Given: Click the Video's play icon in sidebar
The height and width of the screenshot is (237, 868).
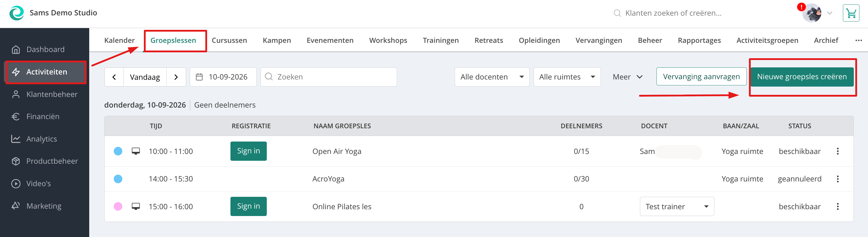Looking at the screenshot, I should click(16, 184).
